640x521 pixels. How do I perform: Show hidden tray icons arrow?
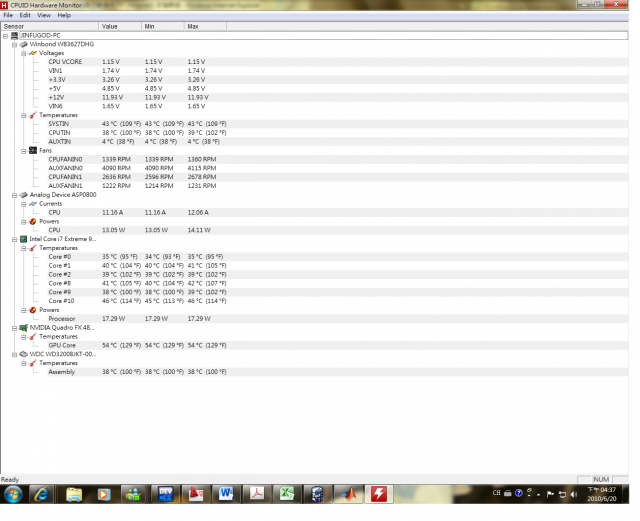539,494
